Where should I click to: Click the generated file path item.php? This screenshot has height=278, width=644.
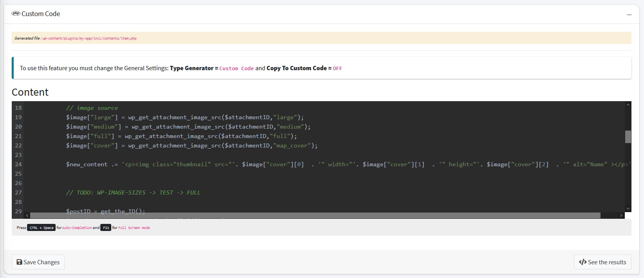[x=89, y=38]
